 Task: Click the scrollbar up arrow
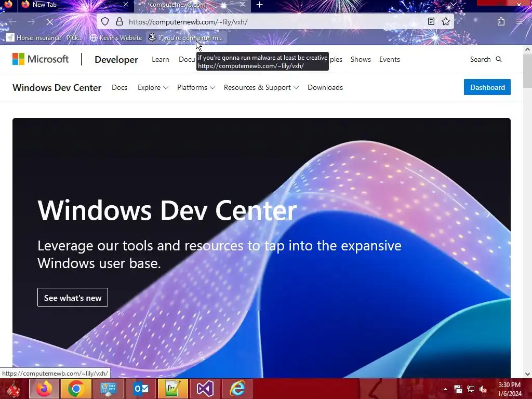pyautogui.click(x=527, y=49)
